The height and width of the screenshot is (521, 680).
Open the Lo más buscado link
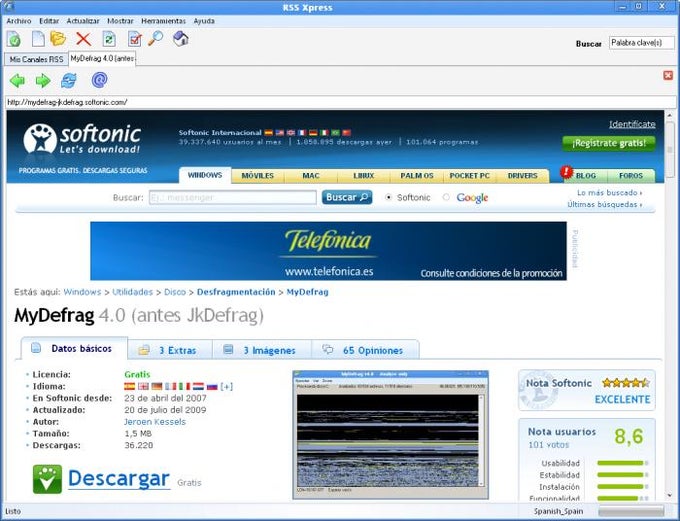pyautogui.click(x=609, y=193)
